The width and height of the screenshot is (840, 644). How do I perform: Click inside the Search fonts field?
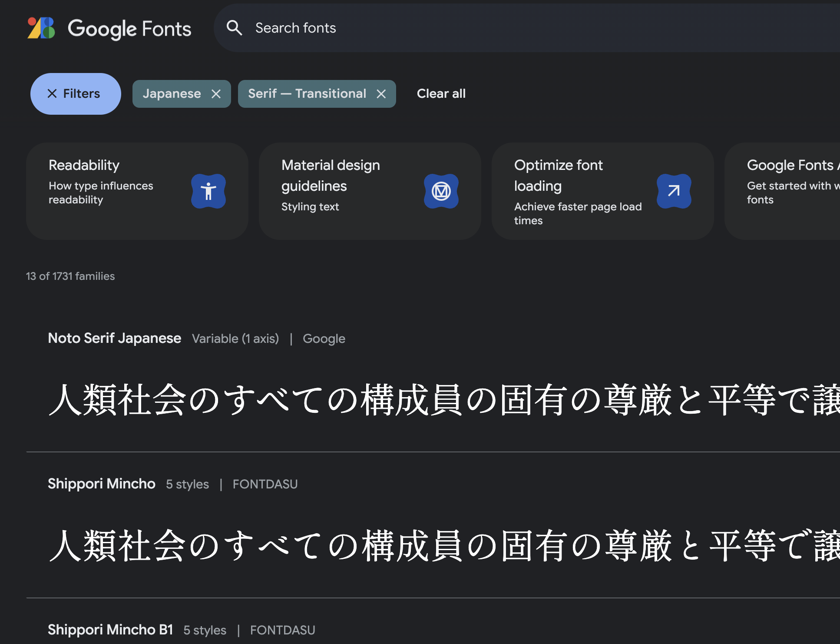pos(391,27)
